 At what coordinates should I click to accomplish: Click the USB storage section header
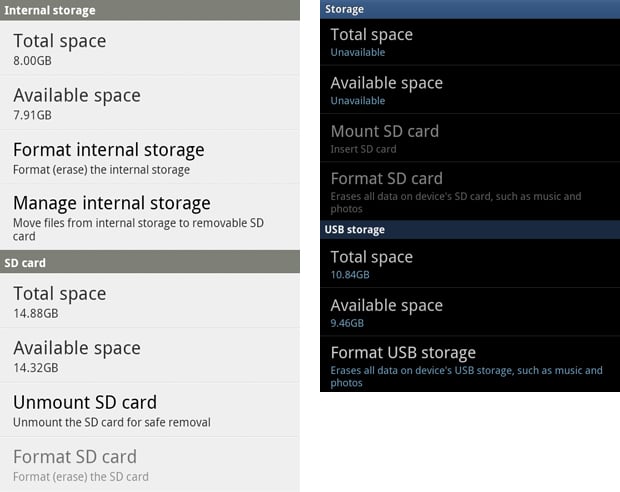pyautogui.click(x=470, y=229)
